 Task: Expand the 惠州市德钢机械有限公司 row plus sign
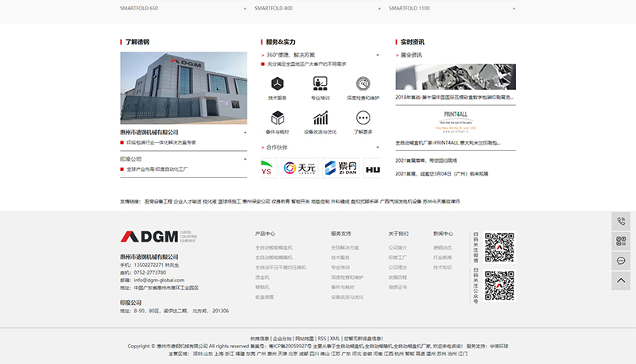click(245, 133)
